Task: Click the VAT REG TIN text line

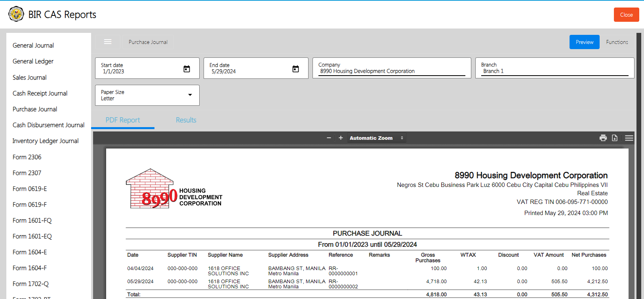Action: [562, 202]
